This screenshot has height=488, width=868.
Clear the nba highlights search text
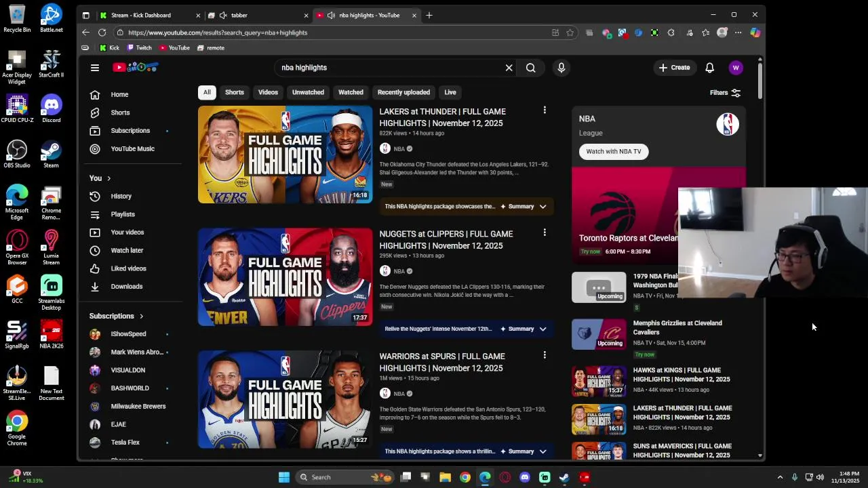[x=509, y=68]
